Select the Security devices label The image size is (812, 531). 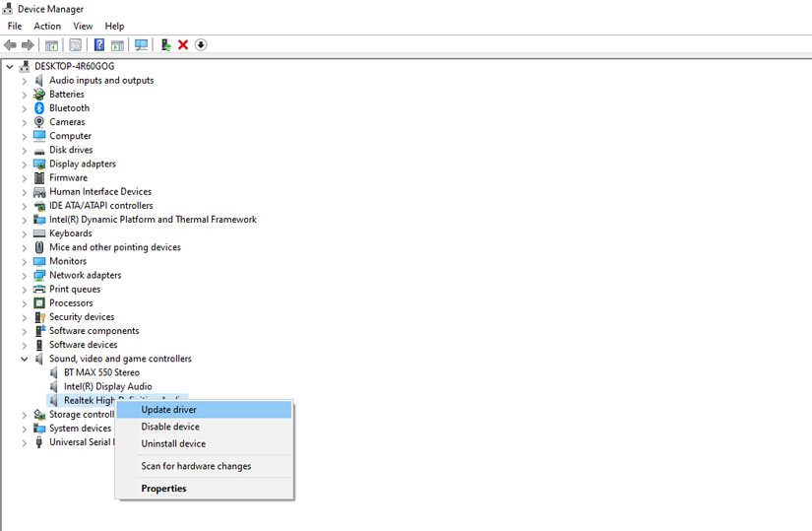tap(82, 317)
